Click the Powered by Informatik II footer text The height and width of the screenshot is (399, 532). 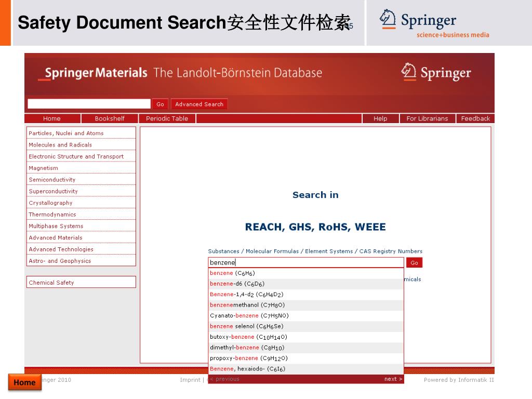tap(459, 380)
